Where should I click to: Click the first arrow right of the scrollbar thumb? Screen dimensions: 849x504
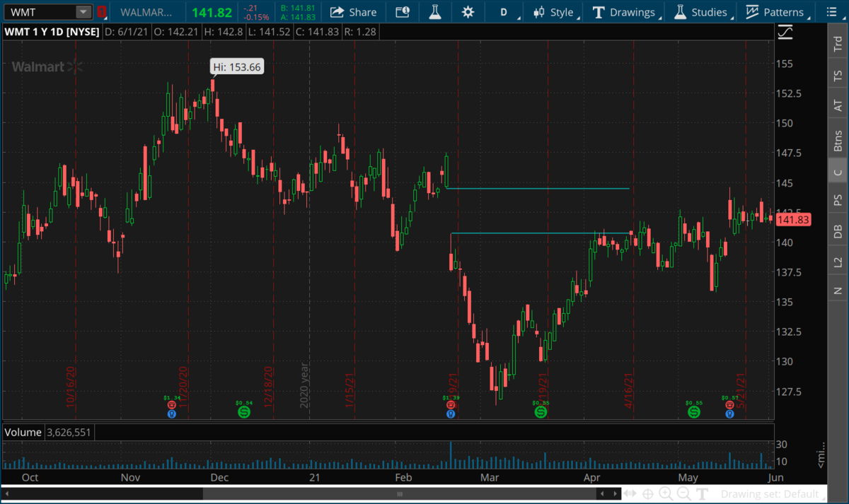601,494
